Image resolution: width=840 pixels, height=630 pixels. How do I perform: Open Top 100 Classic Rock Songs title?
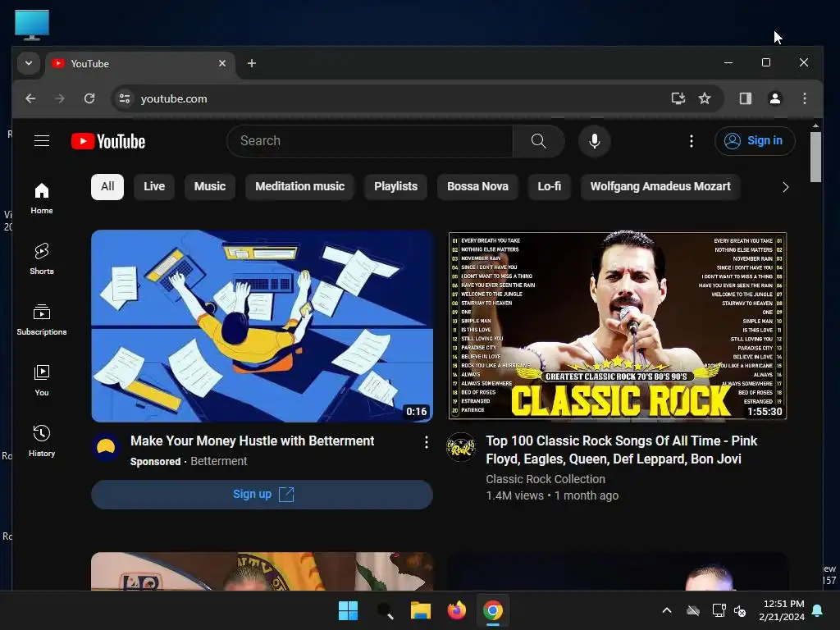point(622,450)
